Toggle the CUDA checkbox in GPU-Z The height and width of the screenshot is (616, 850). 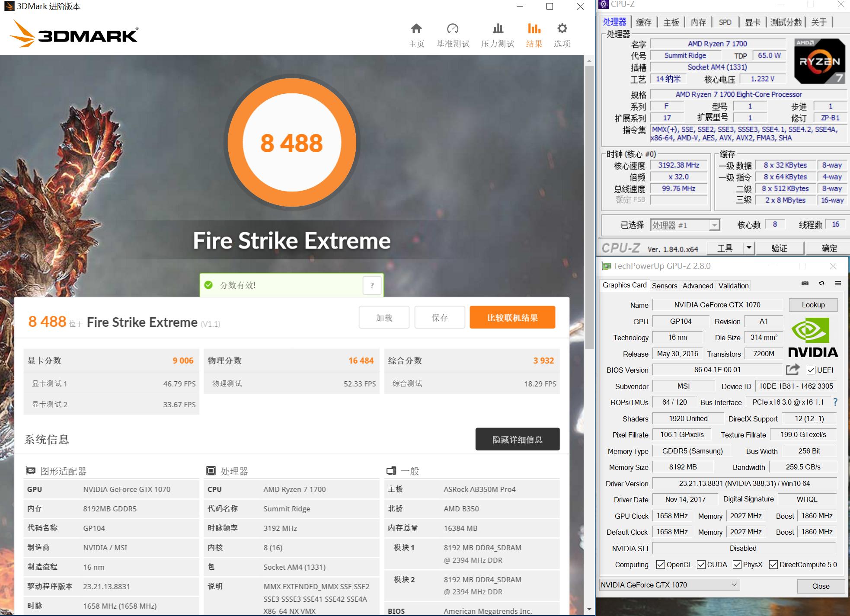click(x=701, y=565)
